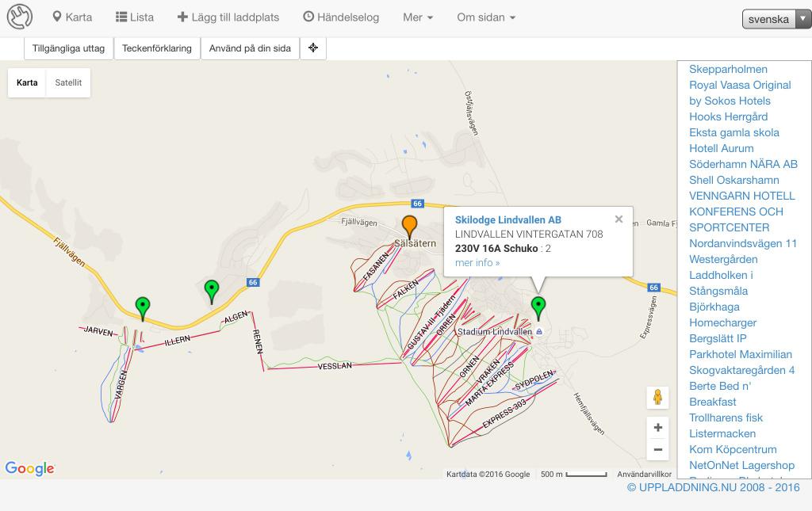Click the UPPLADDNING.NU copyright link

713,487
